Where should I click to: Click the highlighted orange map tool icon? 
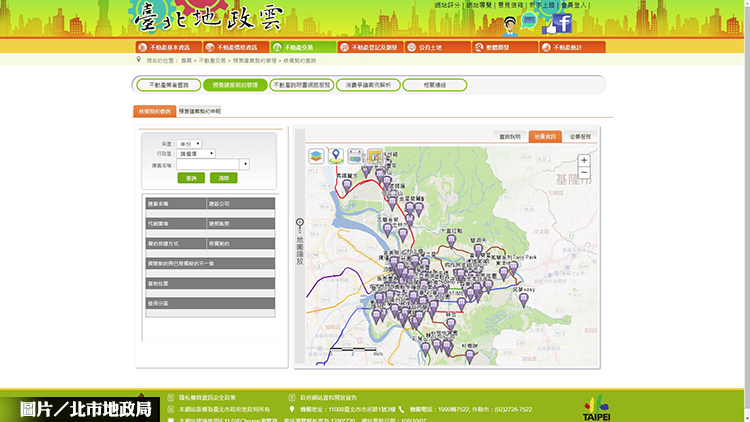click(374, 156)
